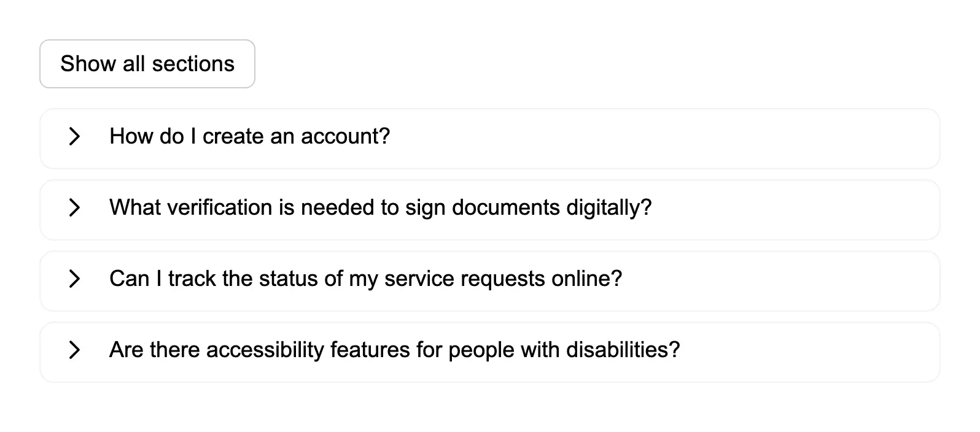The height and width of the screenshot is (432, 980).
Task: Click the chevron beside the create account question
Action: (x=74, y=136)
